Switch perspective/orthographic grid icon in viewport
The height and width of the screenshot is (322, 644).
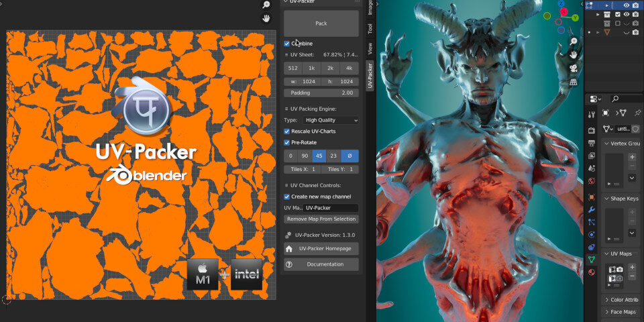tap(574, 82)
